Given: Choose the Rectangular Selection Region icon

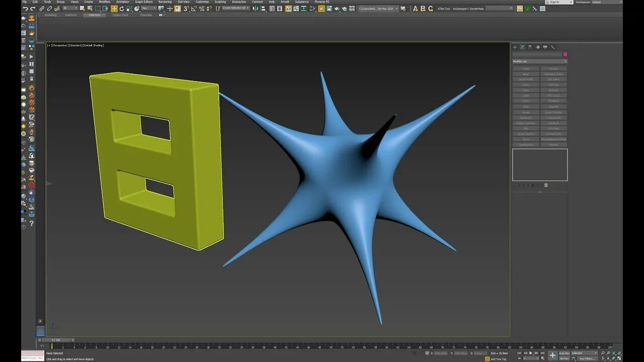Looking at the screenshot, I should [x=98, y=9].
